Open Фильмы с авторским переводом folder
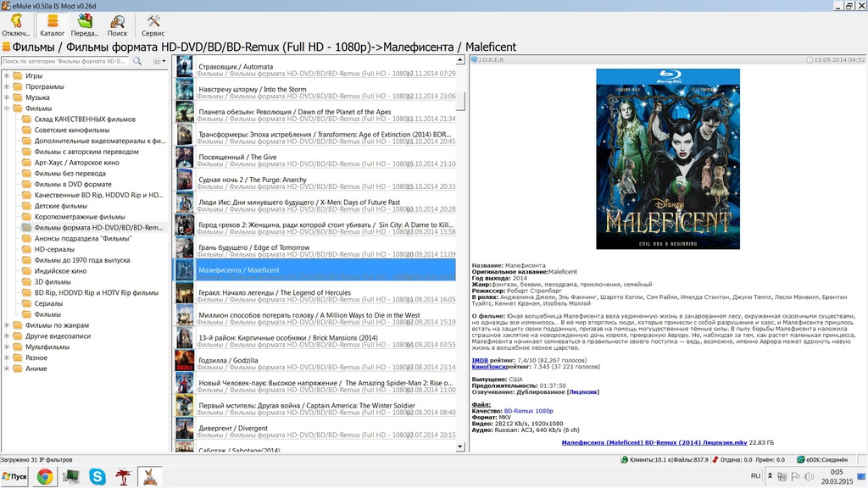Image resolution: width=868 pixels, height=488 pixels. [x=81, y=152]
